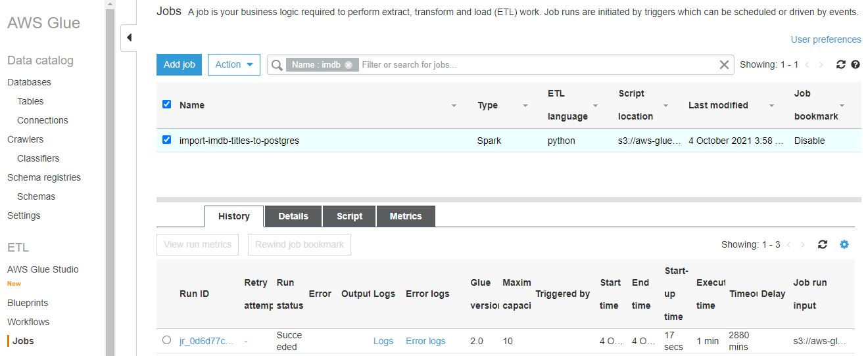Viewport: 868px width, 356px height.
Task: Collapse the sidebar with the left arrow toggle
Action: [x=129, y=37]
